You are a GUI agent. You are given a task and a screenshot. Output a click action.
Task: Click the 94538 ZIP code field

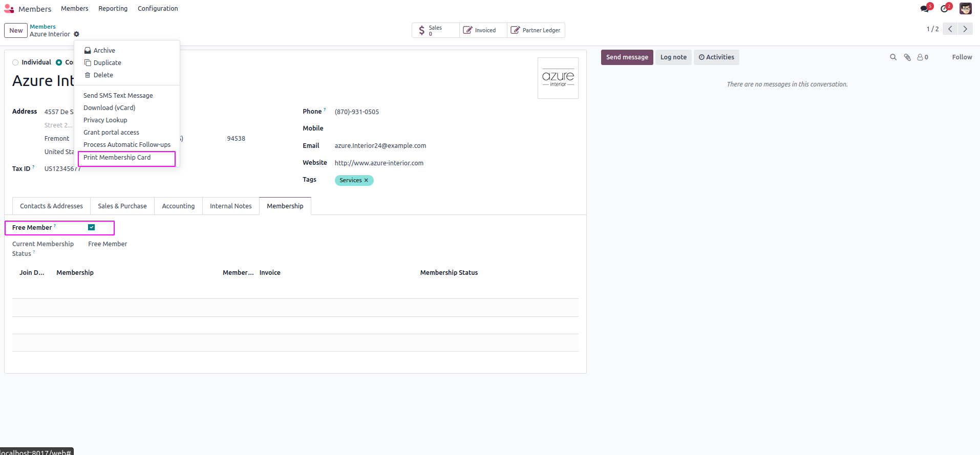[x=236, y=138]
